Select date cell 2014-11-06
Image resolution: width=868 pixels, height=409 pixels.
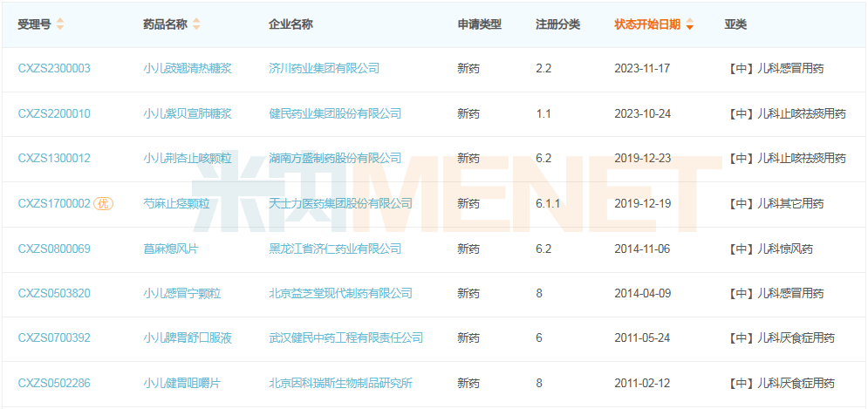[642, 249]
